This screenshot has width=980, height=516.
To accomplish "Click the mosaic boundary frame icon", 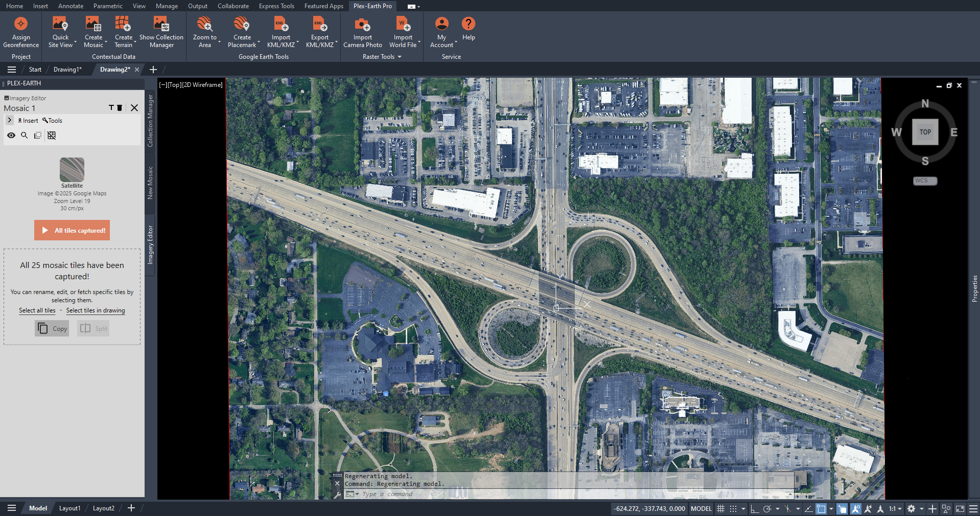I will (38, 136).
